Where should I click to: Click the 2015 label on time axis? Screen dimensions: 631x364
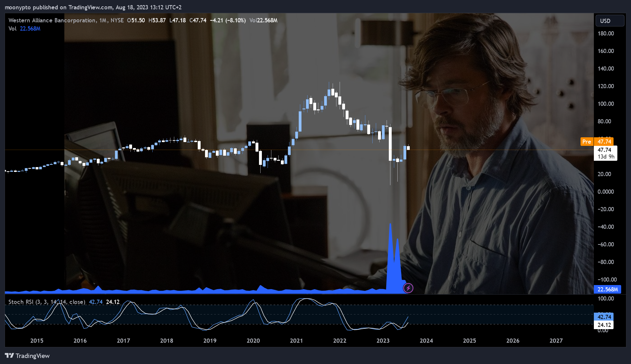[x=37, y=341]
